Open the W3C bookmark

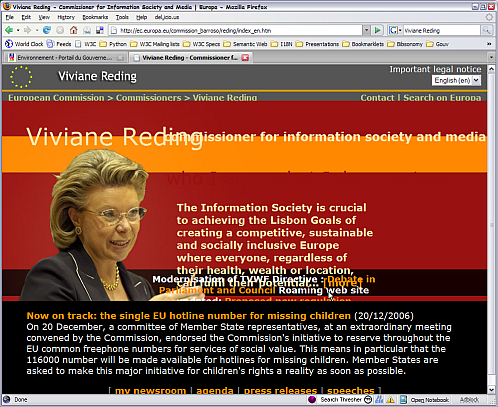click(x=86, y=44)
